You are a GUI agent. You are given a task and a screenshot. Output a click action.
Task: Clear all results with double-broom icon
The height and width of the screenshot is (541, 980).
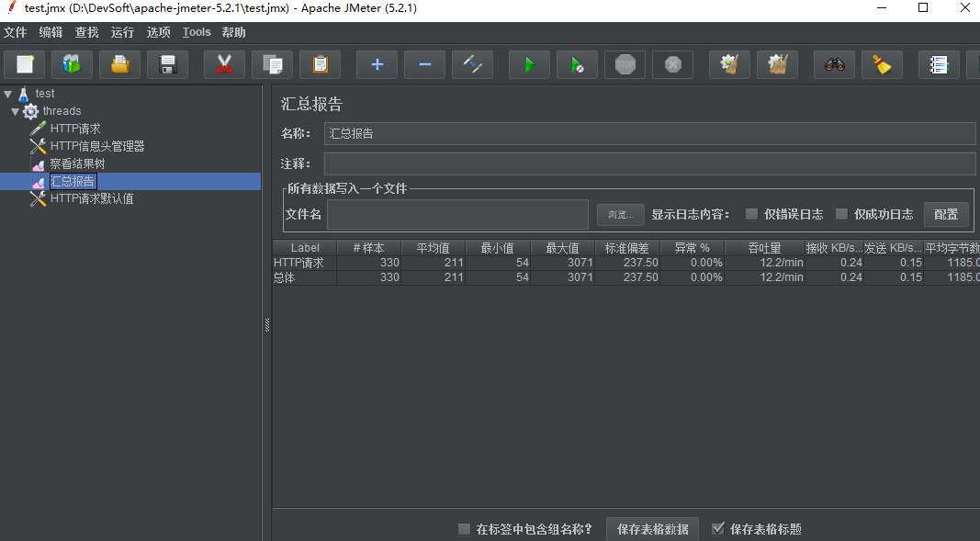pos(778,64)
